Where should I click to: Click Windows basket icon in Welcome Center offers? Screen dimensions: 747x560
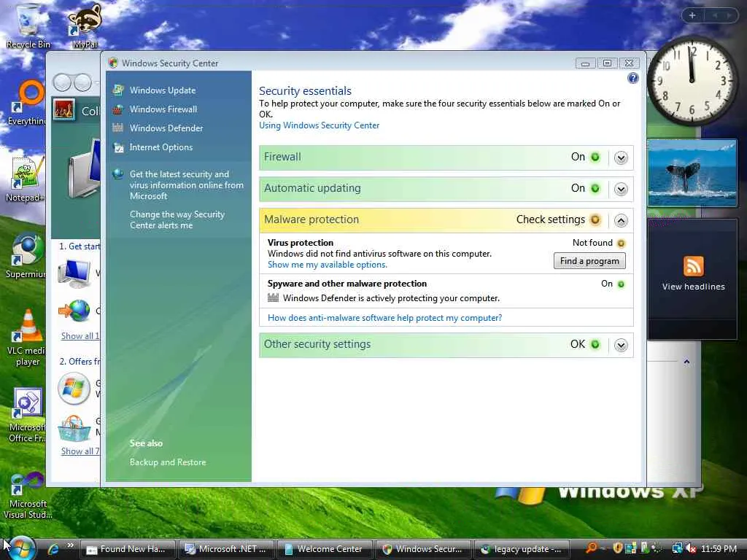tap(74, 429)
